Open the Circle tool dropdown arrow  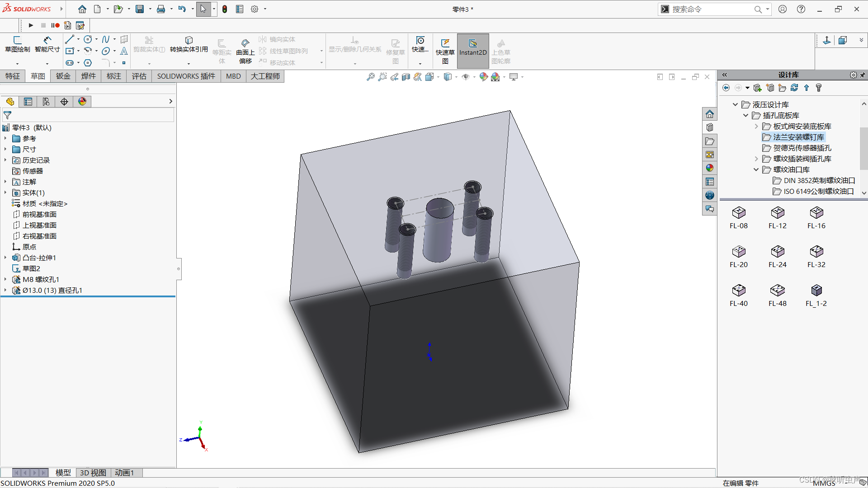coord(96,39)
